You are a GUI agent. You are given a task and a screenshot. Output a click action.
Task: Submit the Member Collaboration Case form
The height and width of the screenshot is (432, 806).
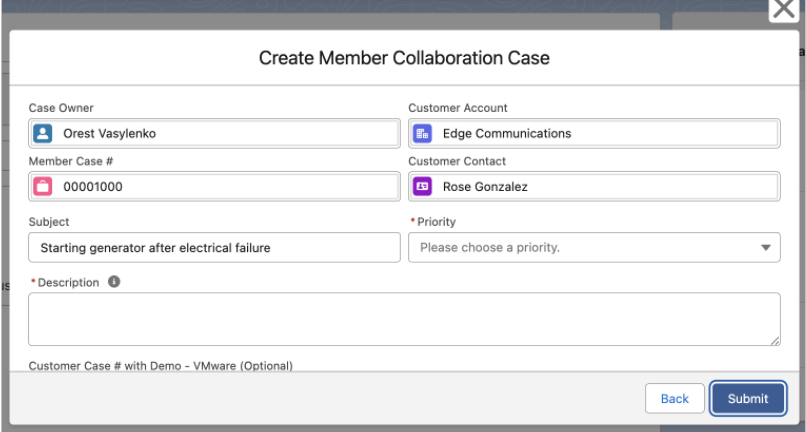click(747, 398)
